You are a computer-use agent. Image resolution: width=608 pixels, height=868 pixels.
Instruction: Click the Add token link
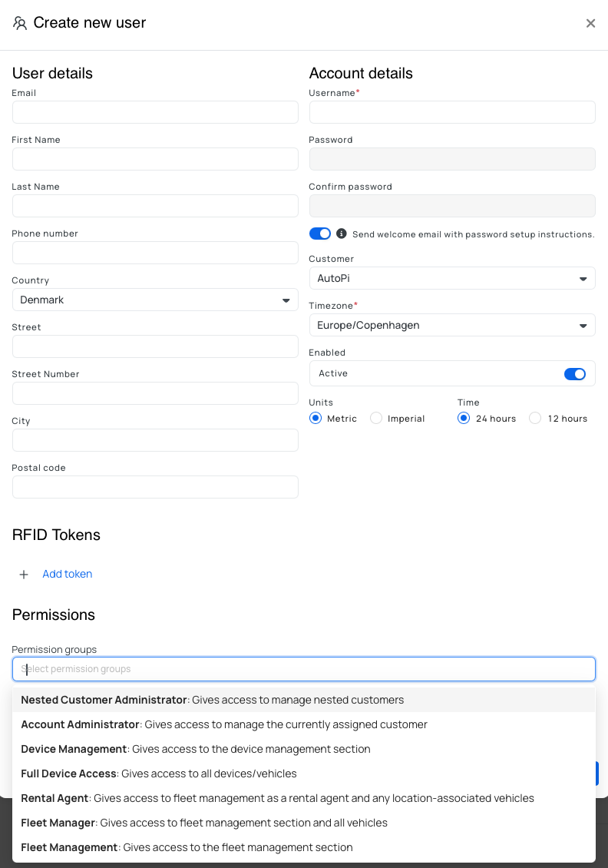click(67, 574)
